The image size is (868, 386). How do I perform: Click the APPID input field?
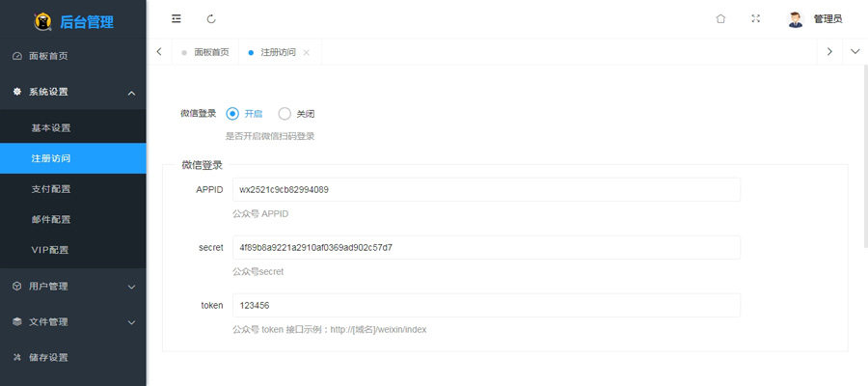[486, 189]
